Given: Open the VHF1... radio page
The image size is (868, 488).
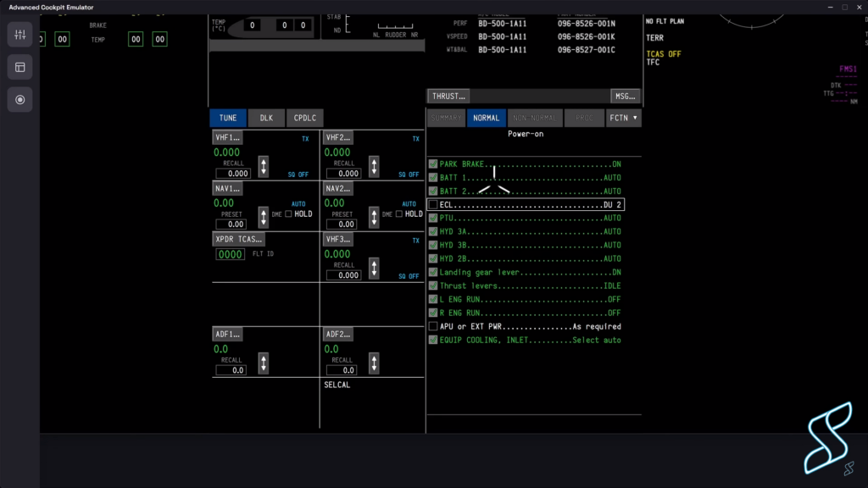Looking at the screenshot, I should point(227,138).
